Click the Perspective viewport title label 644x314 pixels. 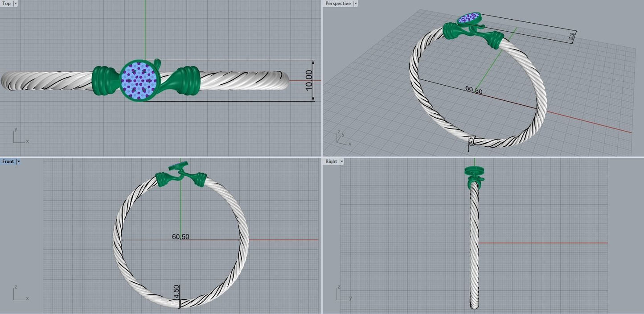click(338, 4)
